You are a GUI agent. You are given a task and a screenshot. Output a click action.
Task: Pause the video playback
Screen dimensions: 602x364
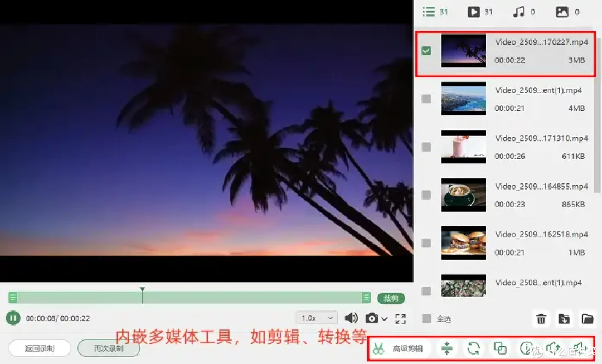[13, 318]
